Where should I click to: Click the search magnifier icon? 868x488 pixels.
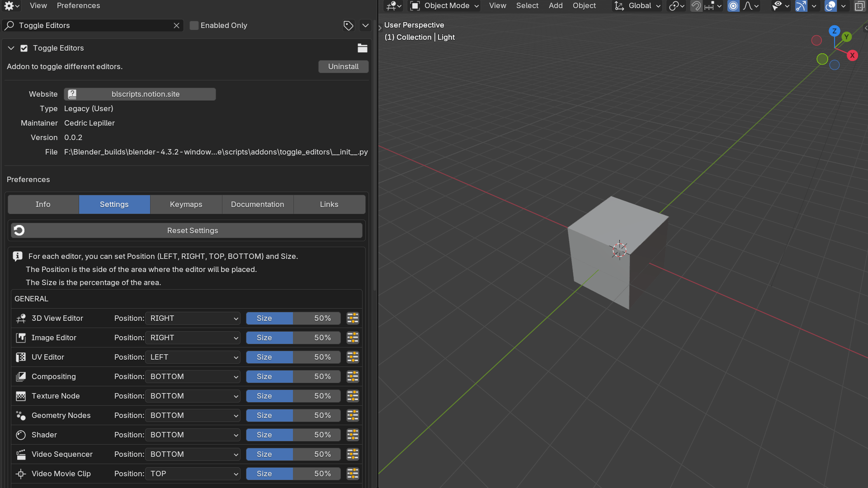point(9,26)
